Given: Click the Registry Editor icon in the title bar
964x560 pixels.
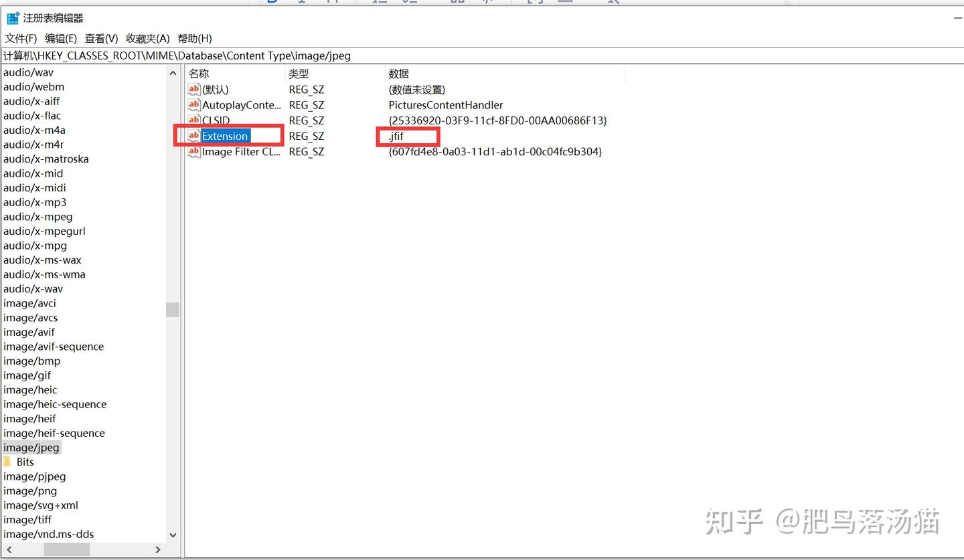Looking at the screenshot, I should point(11,17).
